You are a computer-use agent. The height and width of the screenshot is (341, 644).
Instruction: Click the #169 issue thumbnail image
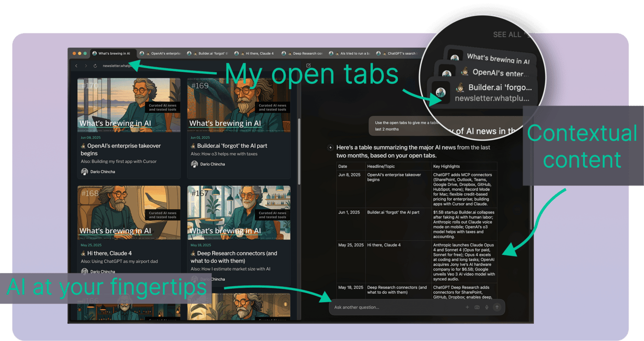[239, 105]
